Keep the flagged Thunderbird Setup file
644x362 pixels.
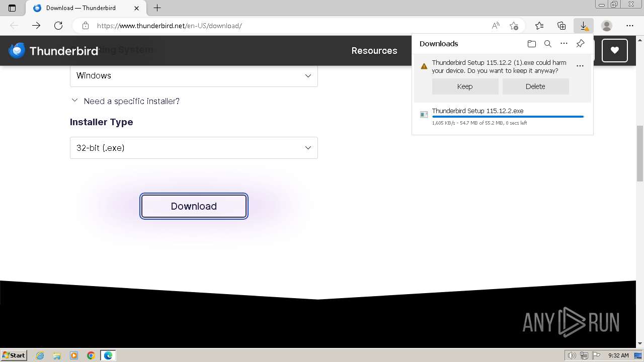point(465,86)
